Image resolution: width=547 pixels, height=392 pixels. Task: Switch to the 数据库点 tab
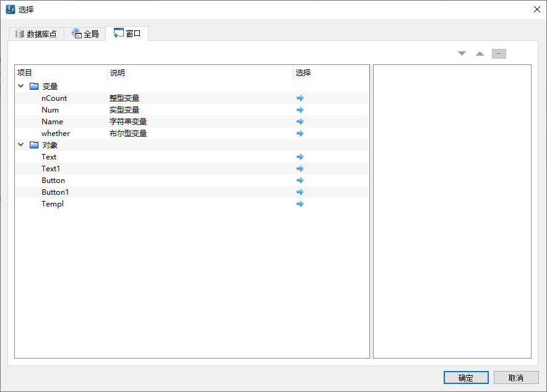pyautogui.click(x=37, y=34)
